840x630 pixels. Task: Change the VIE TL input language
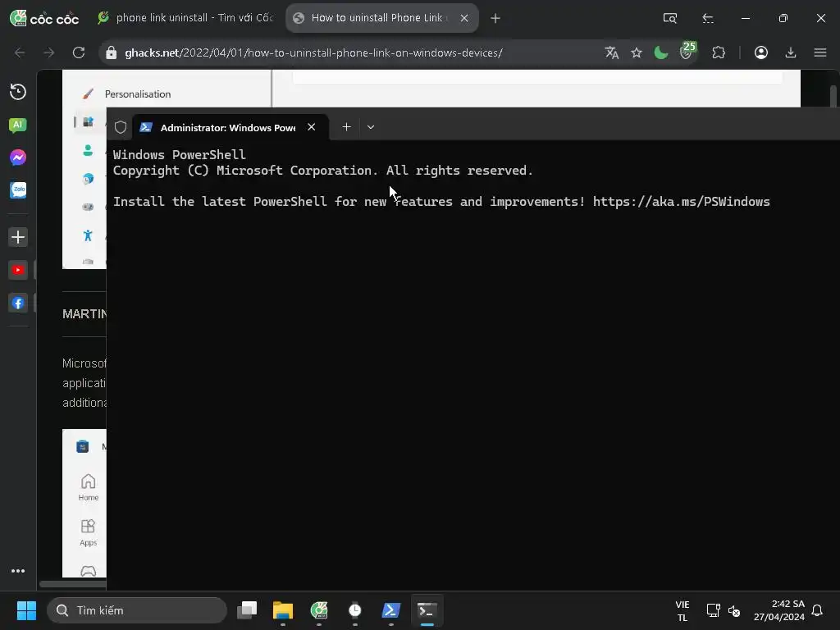pyautogui.click(x=682, y=610)
